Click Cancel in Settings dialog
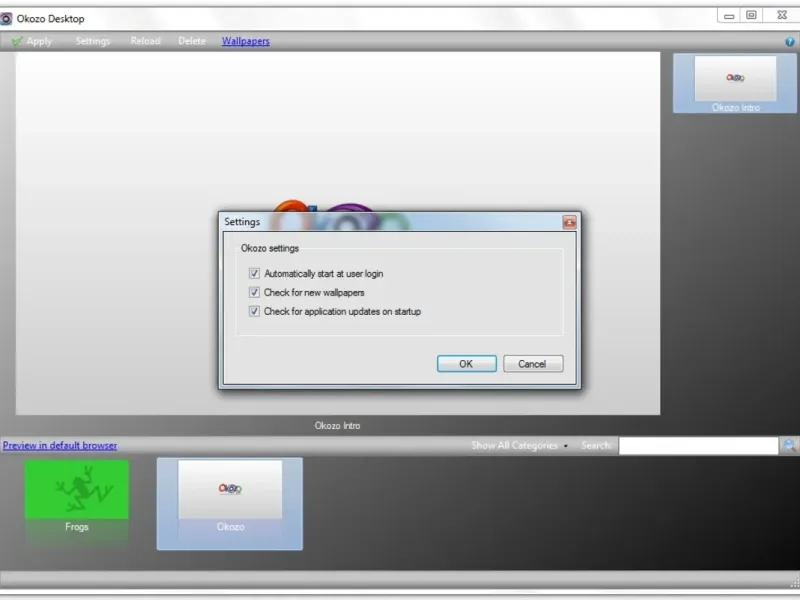Viewport: 800px width, 600px height. pyautogui.click(x=533, y=364)
